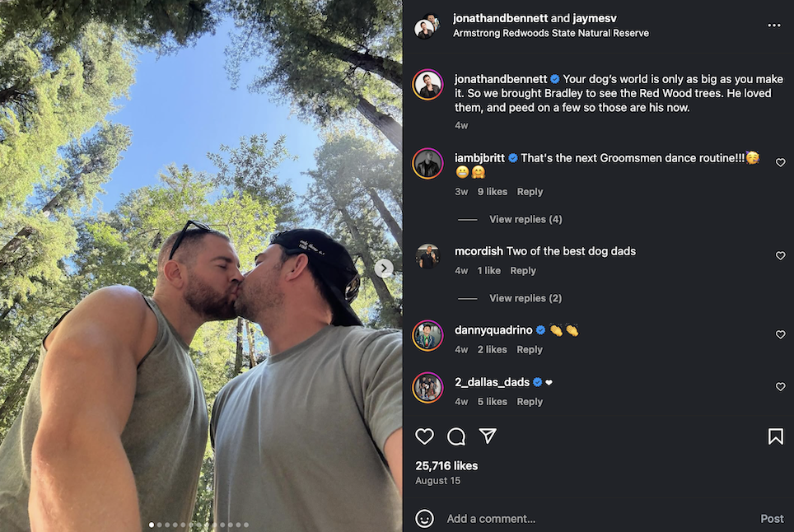794x532 pixels.
Task: Like dannyquadrino's comment
Action: [x=781, y=335]
